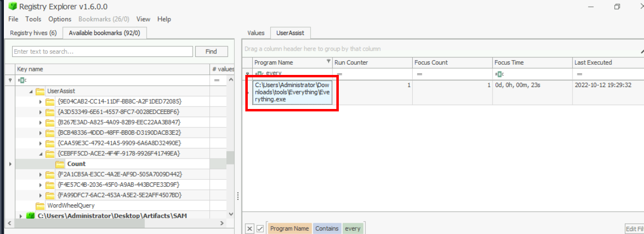Viewport: 644px width, 234px height.
Task: Collapse the {CEBFF5CD-ACE2-4F4F-9178-9926F41749EA} key
Action: click(40, 153)
